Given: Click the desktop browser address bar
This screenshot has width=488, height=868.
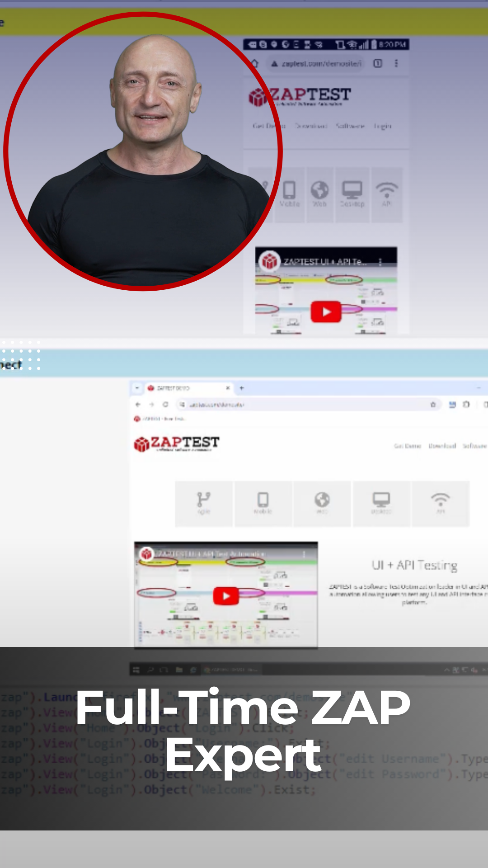Looking at the screenshot, I should click(x=309, y=405).
